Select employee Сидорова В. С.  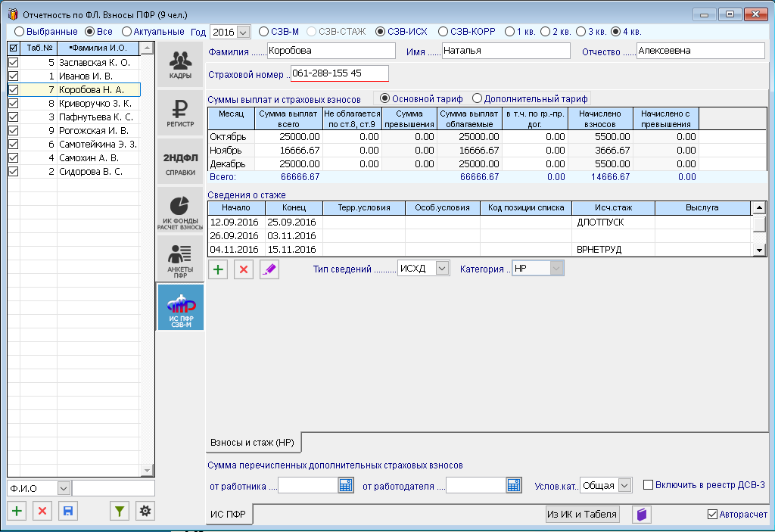tap(91, 172)
